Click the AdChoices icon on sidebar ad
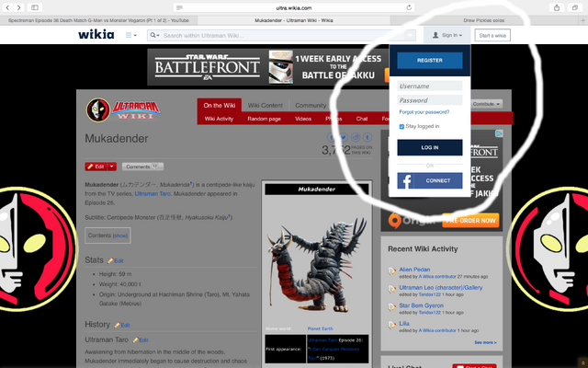 (x=499, y=133)
